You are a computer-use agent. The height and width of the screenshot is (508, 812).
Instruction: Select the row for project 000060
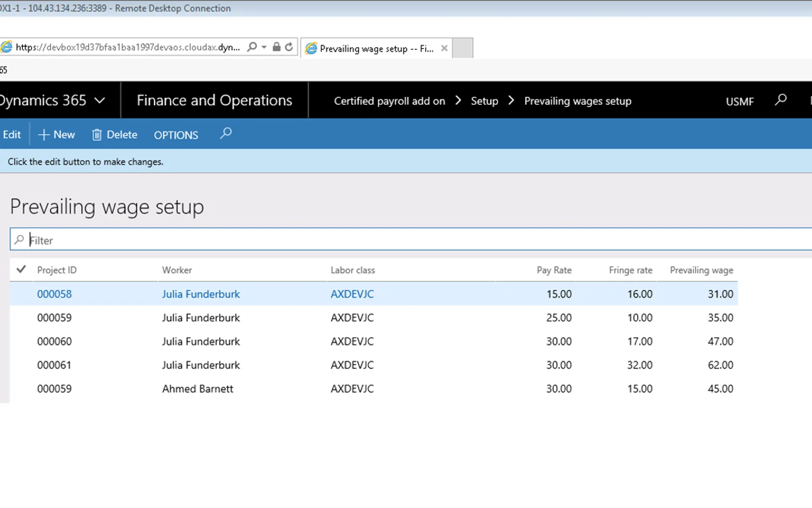(x=374, y=341)
